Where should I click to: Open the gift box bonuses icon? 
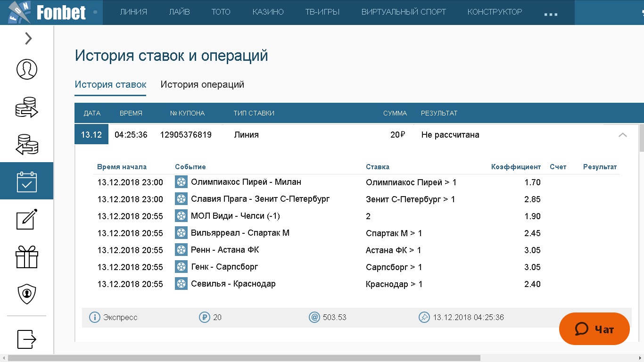[x=27, y=257]
